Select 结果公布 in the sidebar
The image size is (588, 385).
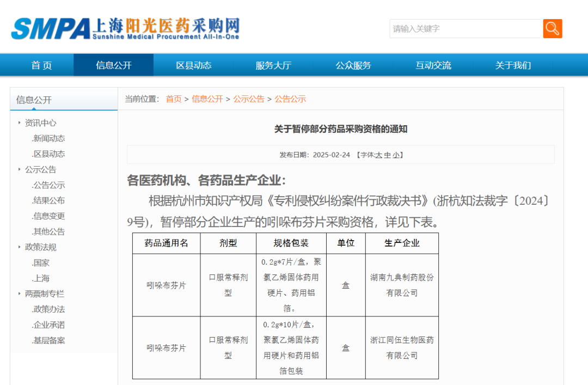[x=48, y=200]
